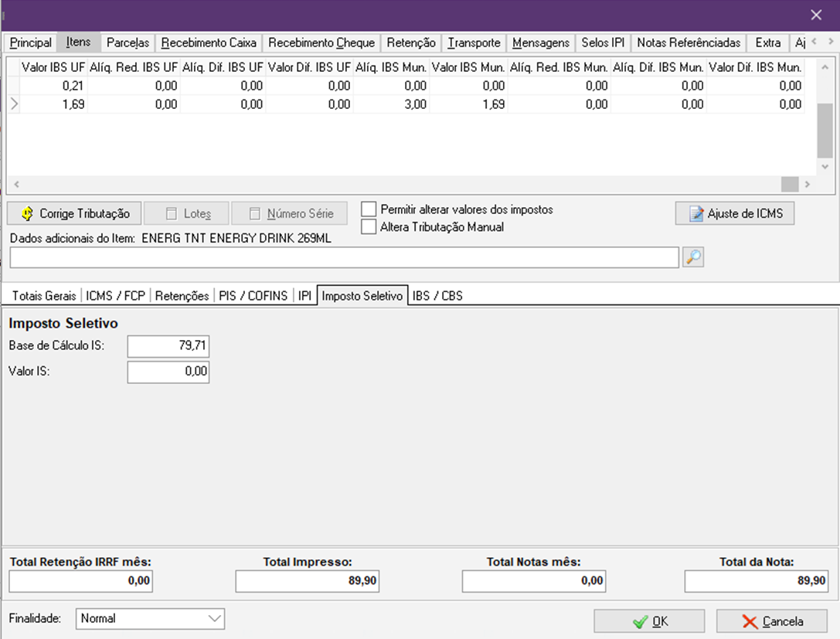Click the magnifier search icon beside additional data field
The height and width of the screenshot is (639, 840).
pyautogui.click(x=692, y=257)
